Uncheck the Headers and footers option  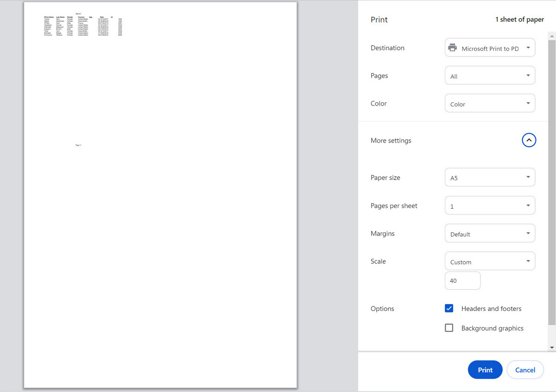(x=449, y=308)
